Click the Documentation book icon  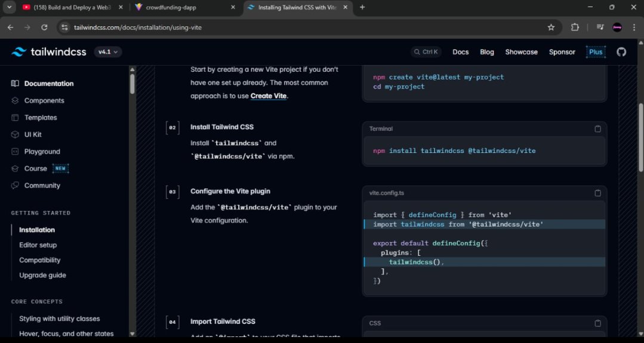coord(15,84)
